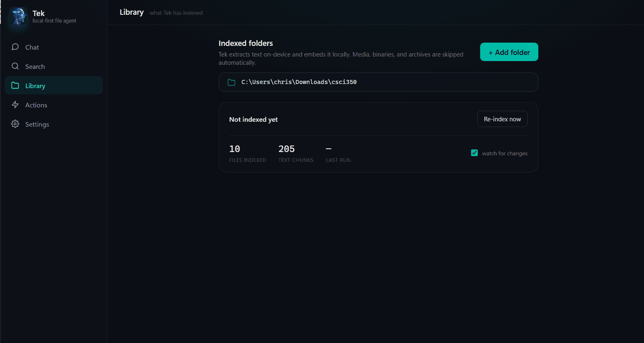This screenshot has height=343, width=644.
Task: Click the '10' files indexed value
Action: click(x=235, y=149)
